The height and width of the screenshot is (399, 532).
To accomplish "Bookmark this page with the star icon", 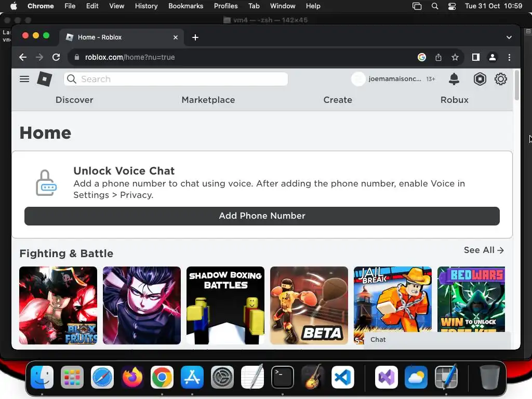I will (455, 57).
